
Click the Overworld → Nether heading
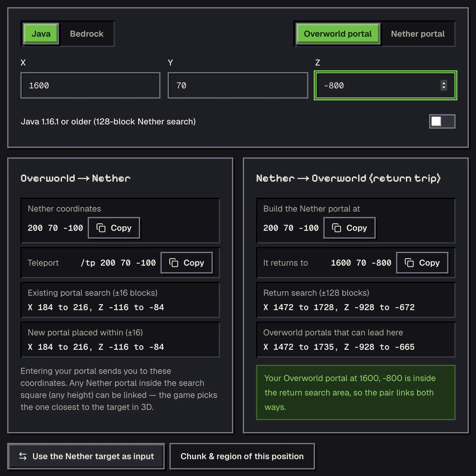coord(75,178)
